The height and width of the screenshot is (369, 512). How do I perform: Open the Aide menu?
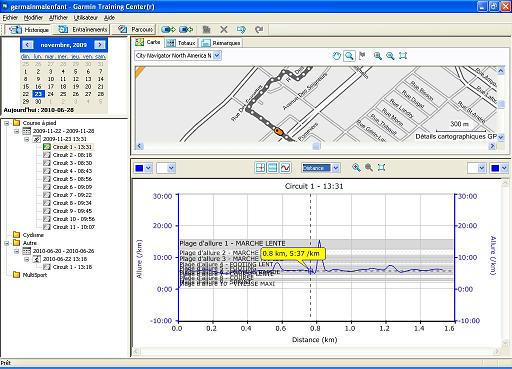tap(109, 18)
